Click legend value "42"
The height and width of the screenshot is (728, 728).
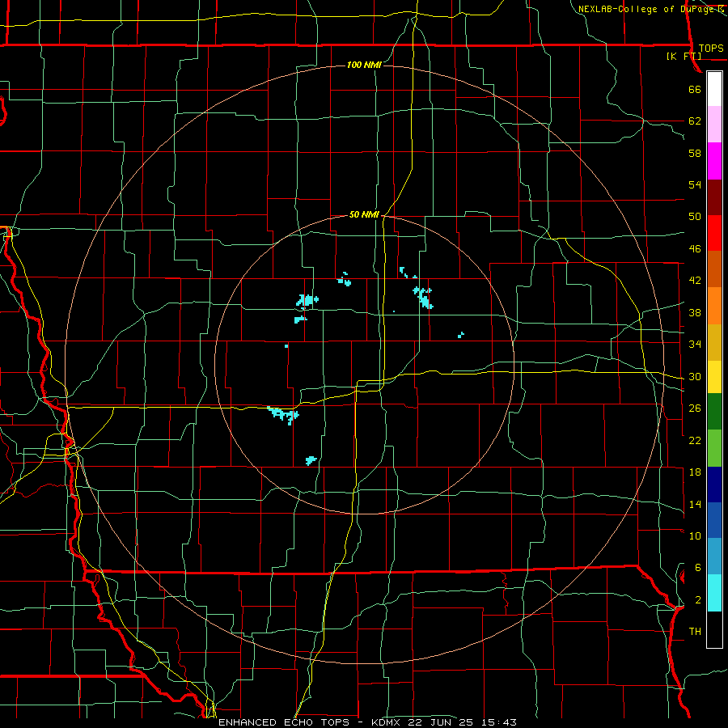[695, 281]
